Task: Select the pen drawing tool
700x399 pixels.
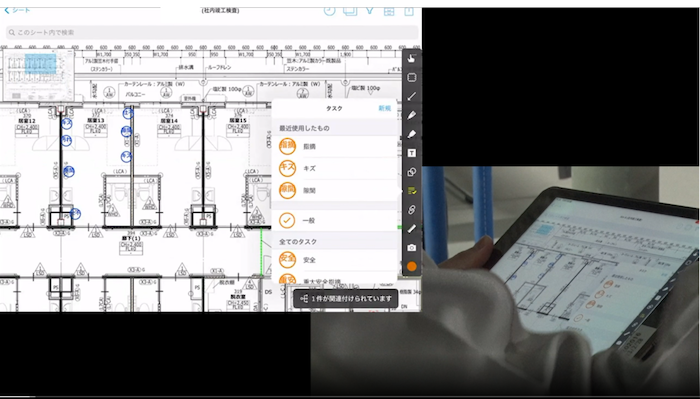Action: click(x=412, y=115)
